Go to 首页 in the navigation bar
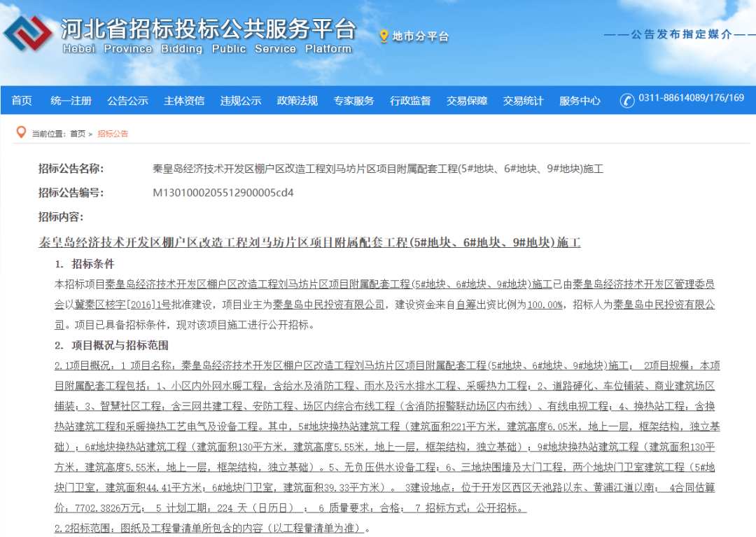Image resolution: width=756 pixels, height=537 pixels. coord(22,101)
